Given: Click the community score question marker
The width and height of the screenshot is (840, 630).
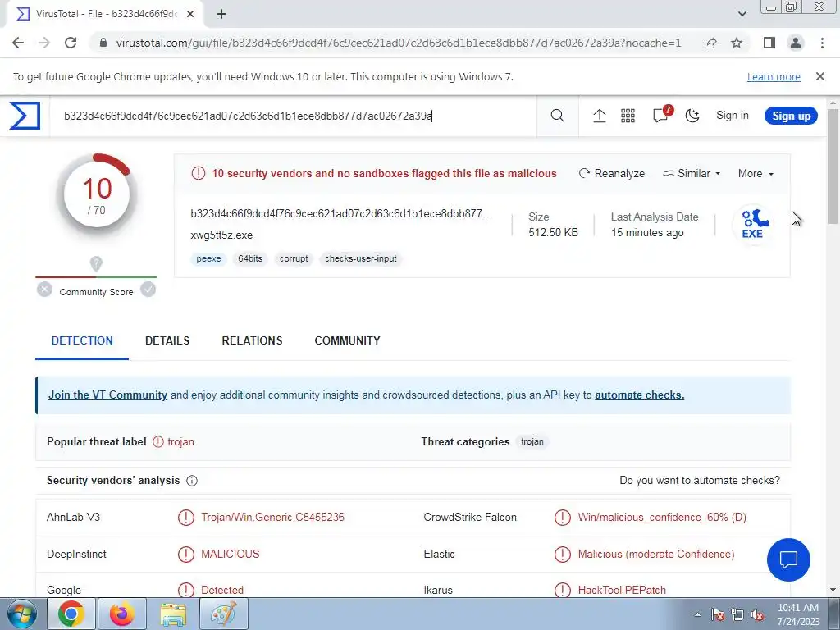Looking at the screenshot, I should pyautogui.click(x=96, y=263).
